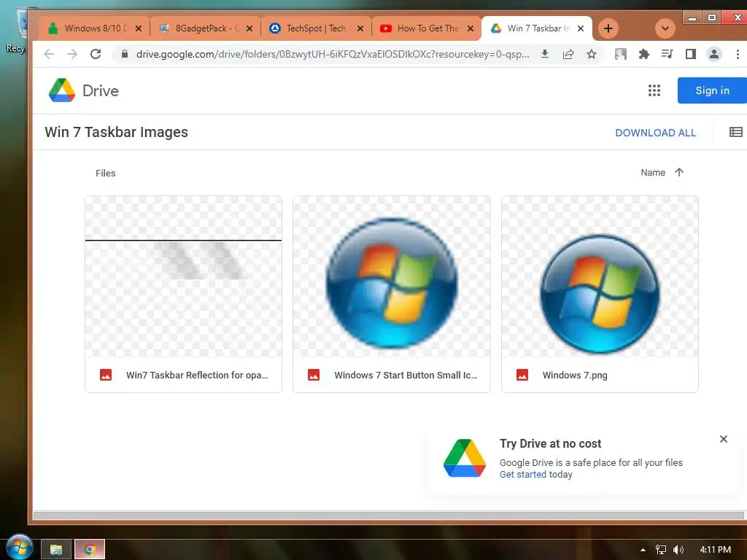Select the Win 7 Taskbar Images tab

537,28
